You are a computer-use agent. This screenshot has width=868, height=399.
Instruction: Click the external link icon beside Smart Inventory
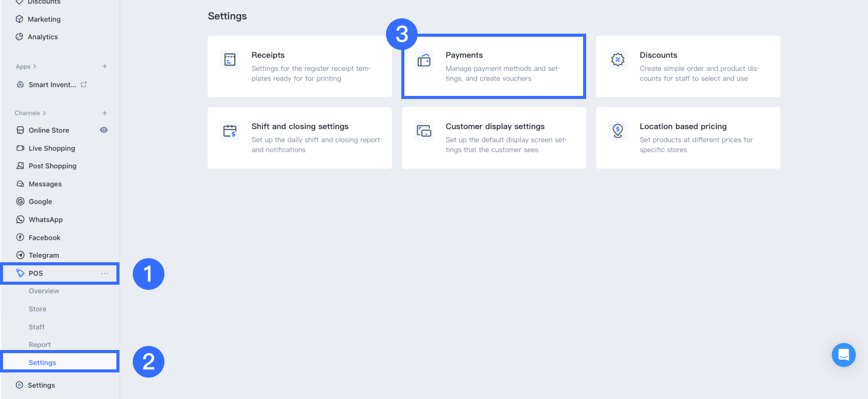[x=84, y=85]
